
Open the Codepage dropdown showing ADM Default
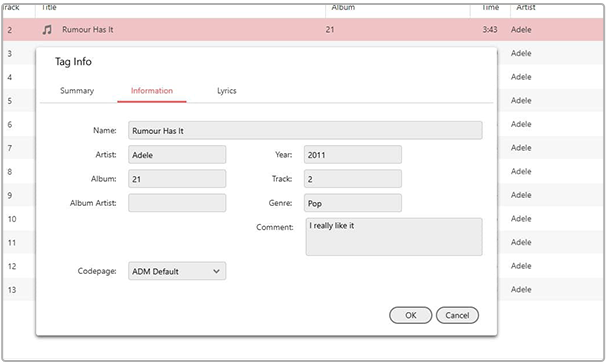click(x=177, y=271)
